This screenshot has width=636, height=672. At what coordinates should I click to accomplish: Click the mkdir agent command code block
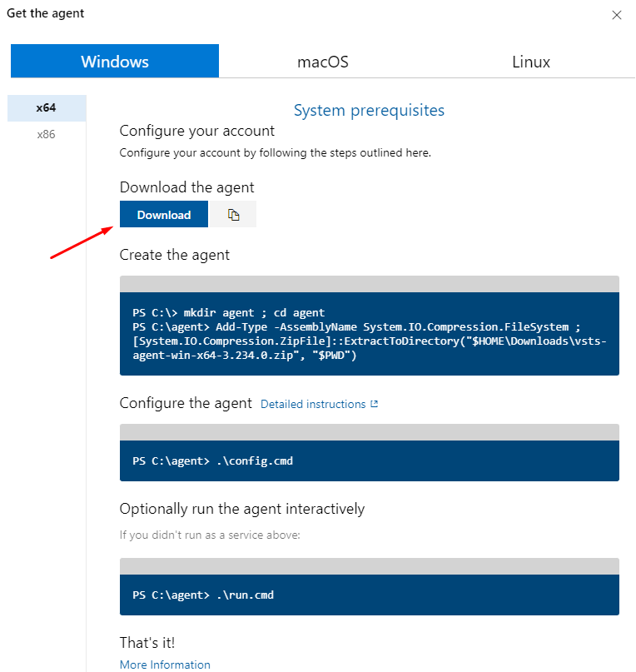pyautogui.click(x=369, y=333)
